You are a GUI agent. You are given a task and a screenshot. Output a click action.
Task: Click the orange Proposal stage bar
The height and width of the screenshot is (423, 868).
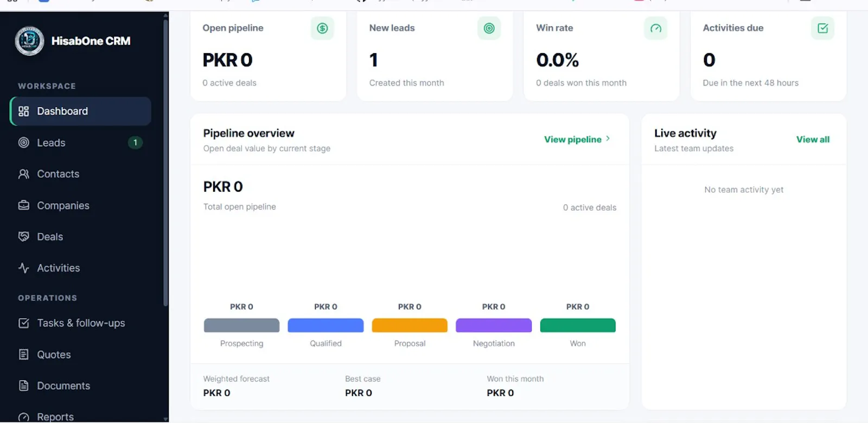[410, 325]
